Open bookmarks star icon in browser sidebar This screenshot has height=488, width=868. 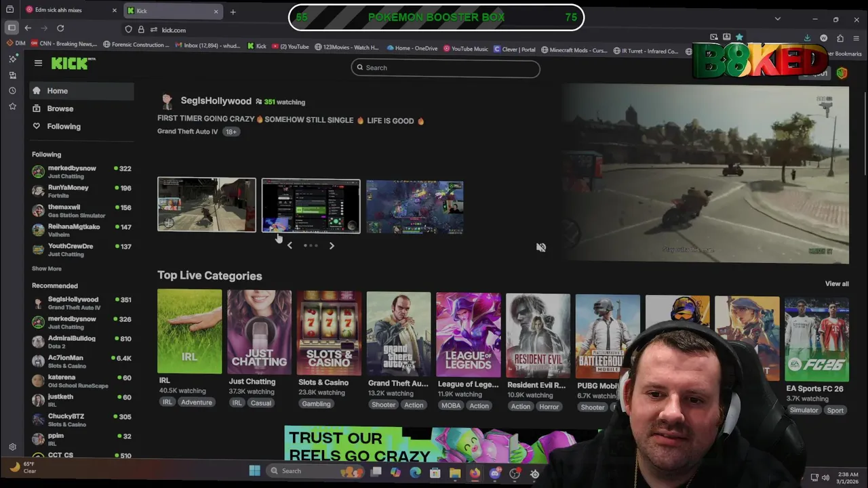coord(12,106)
